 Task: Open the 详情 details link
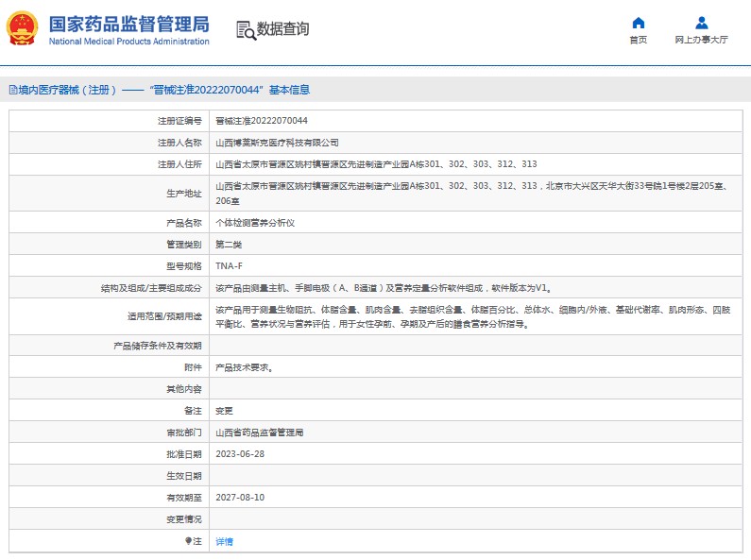tap(224, 541)
